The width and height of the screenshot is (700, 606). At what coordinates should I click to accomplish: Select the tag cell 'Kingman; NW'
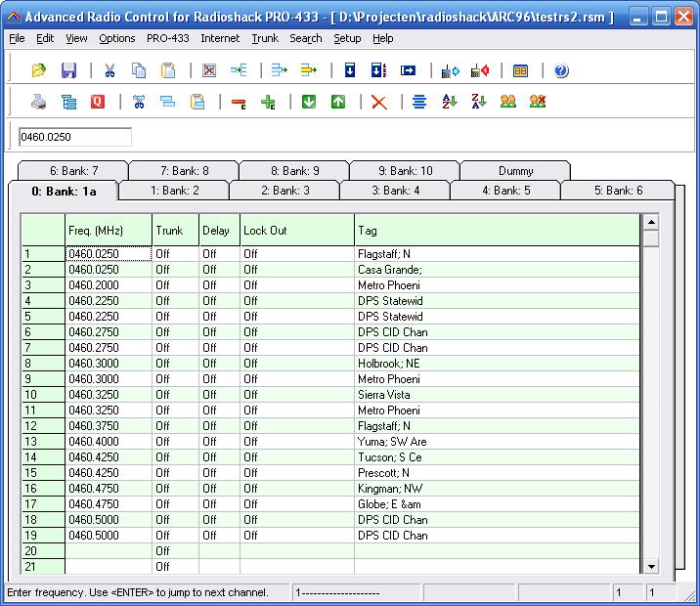497,488
